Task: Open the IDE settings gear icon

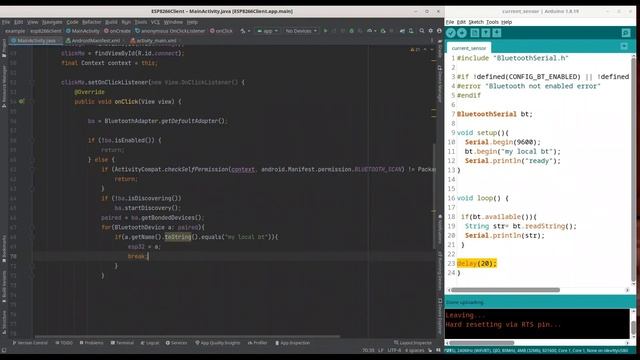Action: click(430, 31)
